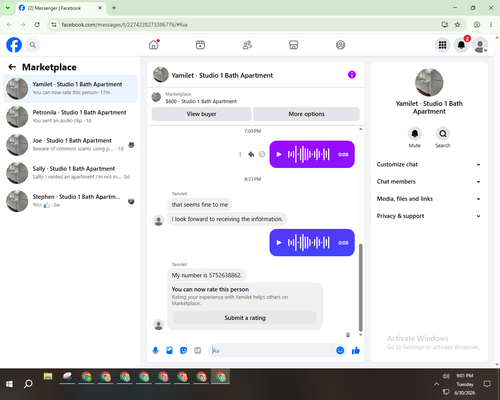The image size is (500, 400).
Task: Reply to the first audio message
Action: click(251, 154)
